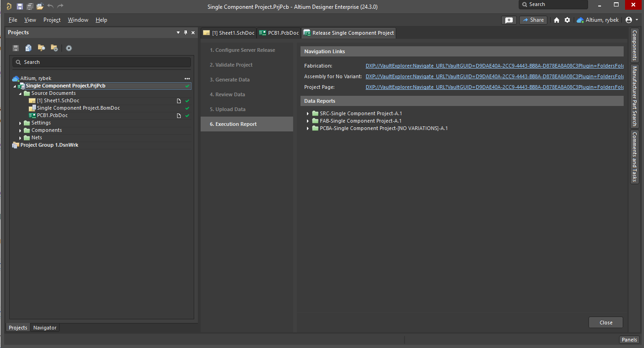Viewport: 644px width, 348px height.
Task: Pin the Projects panel with the pushpin icon
Action: pos(186,33)
